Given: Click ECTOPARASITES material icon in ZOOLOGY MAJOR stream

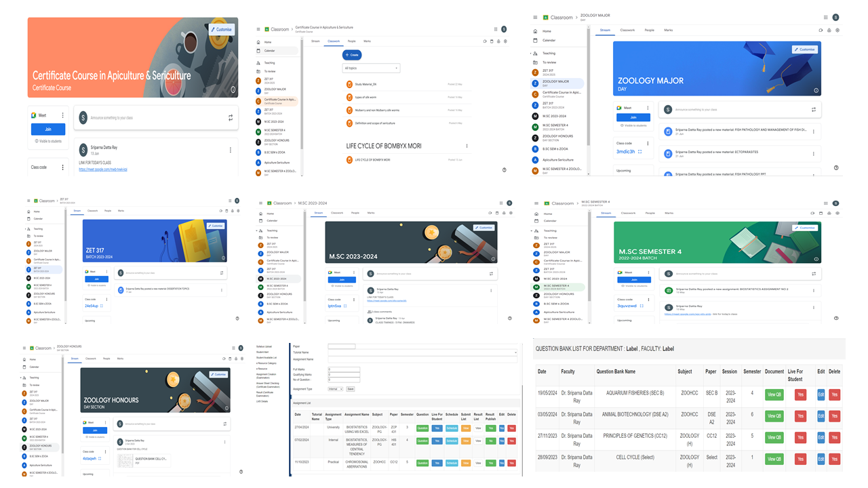Looking at the screenshot, I should click(668, 154).
